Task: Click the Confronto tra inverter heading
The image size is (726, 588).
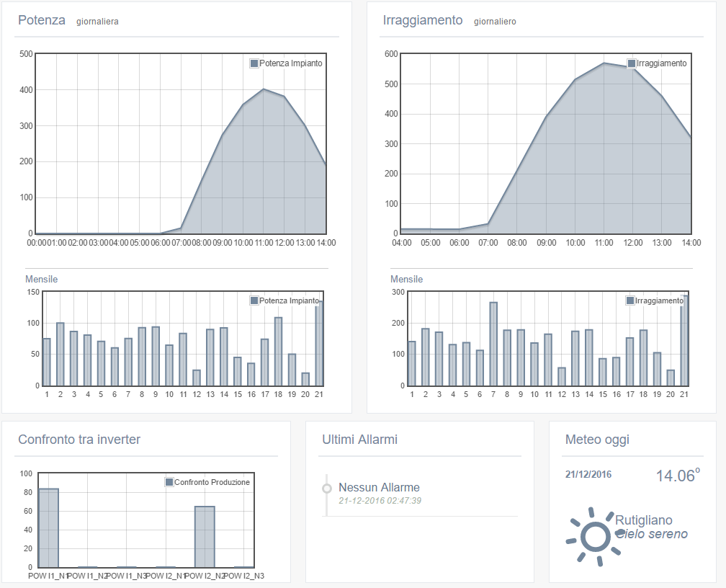Action: click(x=79, y=440)
